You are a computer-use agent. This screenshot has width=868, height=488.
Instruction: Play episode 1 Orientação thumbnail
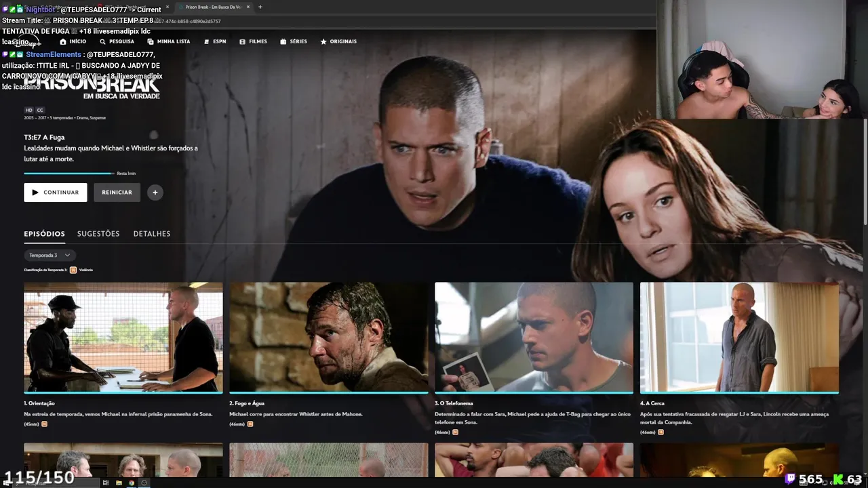pyautogui.click(x=123, y=337)
